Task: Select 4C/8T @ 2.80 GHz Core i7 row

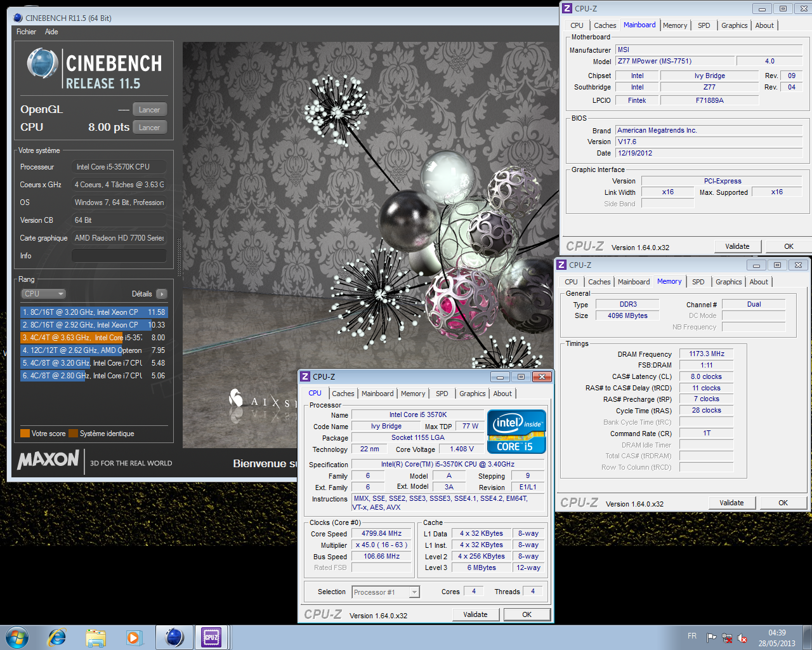Action: pos(94,376)
